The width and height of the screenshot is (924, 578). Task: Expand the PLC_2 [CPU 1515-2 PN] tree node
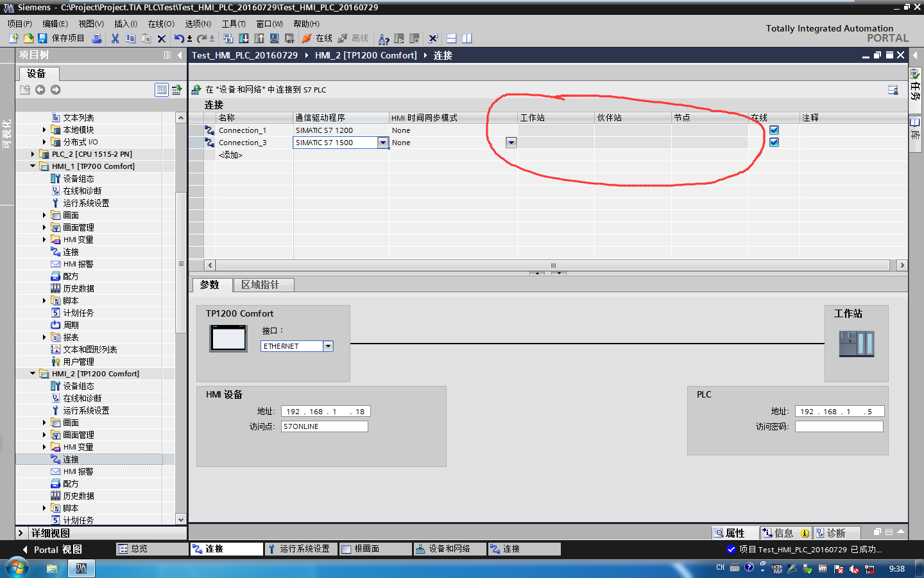(x=33, y=154)
